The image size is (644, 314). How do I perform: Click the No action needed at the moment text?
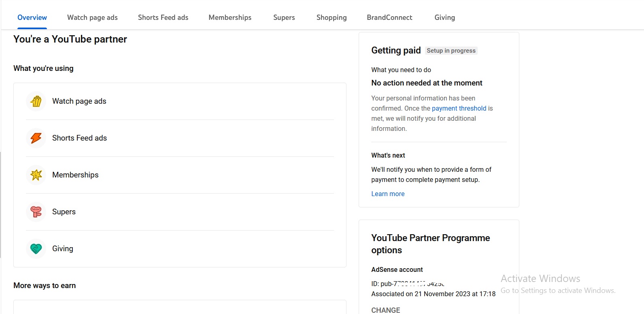427,83
